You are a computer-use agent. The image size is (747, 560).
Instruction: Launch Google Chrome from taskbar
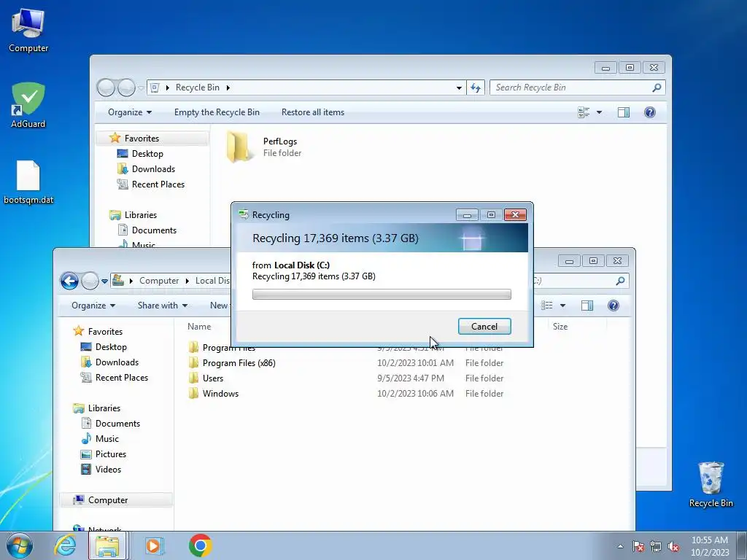pos(200,545)
